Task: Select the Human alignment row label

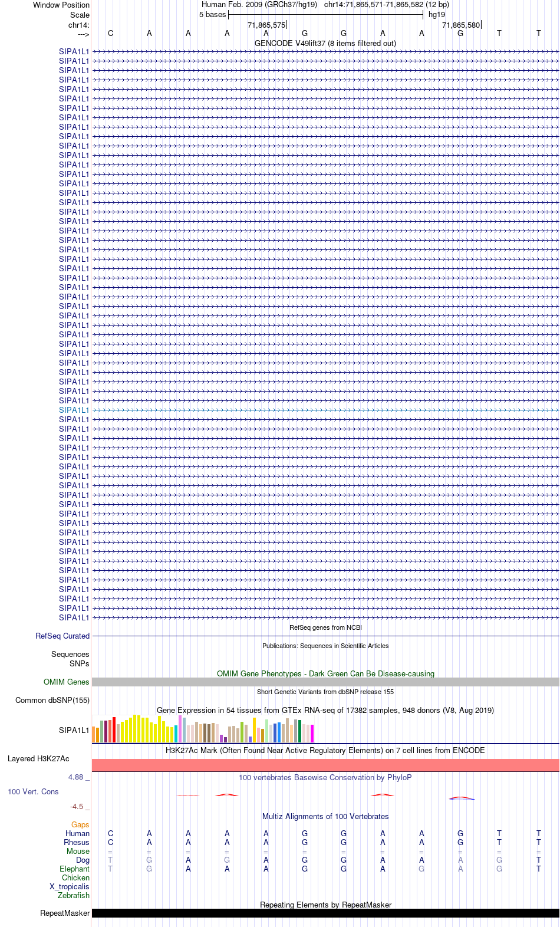Action: click(x=78, y=833)
